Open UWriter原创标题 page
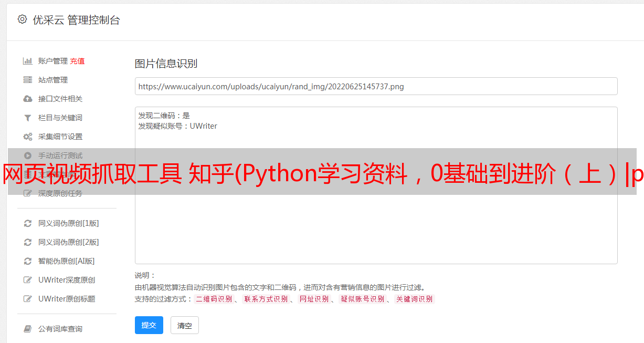Image resolution: width=644 pixels, height=343 pixels. (x=67, y=299)
